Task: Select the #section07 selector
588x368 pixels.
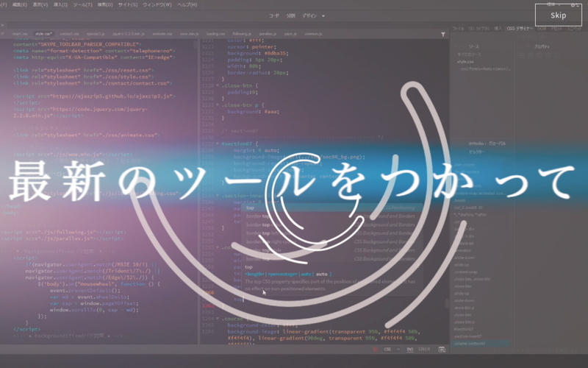Action: coord(464,329)
